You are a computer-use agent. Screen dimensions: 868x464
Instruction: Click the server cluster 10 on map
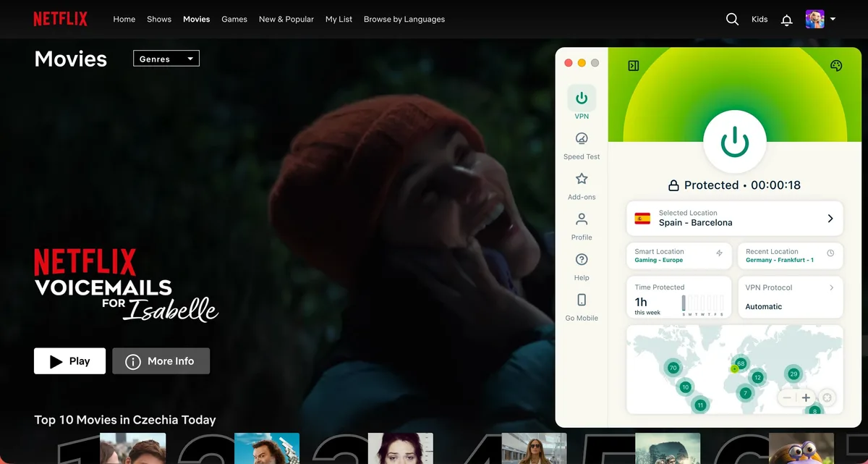pyautogui.click(x=686, y=387)
